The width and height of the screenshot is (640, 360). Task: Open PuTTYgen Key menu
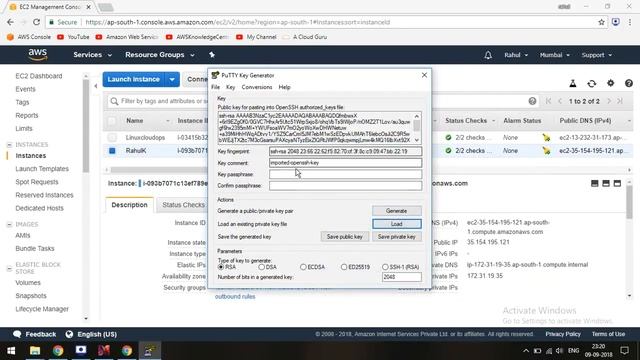click(x=231, y=87)
